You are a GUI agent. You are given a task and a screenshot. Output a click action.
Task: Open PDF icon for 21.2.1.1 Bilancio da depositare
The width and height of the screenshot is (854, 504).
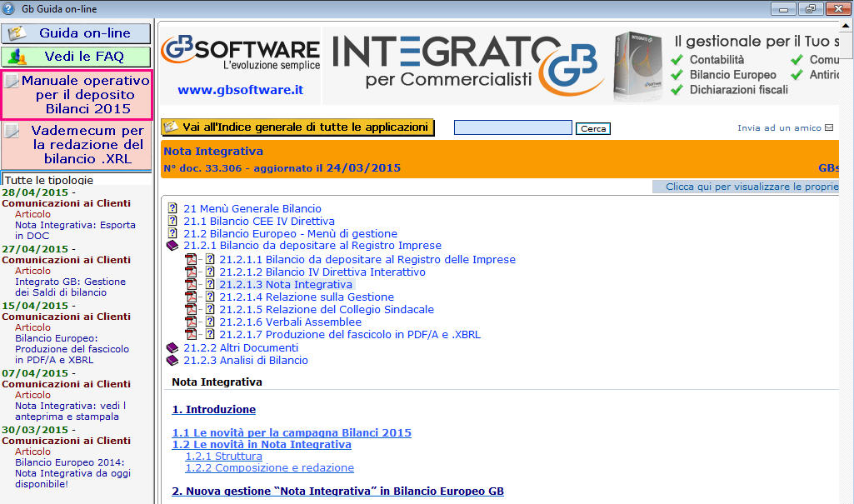coord(191,260)
